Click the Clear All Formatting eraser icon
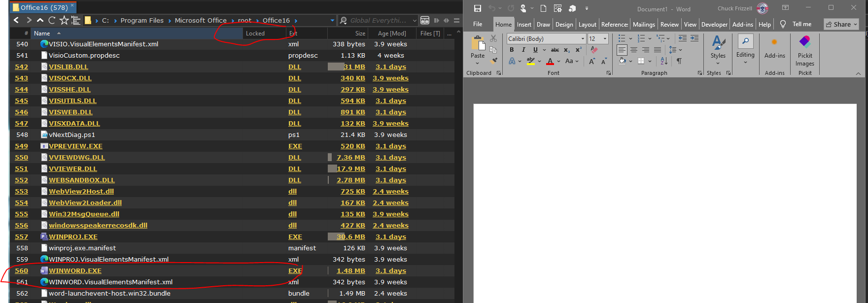This screenshot has width=868, height=303. [594, 50]
